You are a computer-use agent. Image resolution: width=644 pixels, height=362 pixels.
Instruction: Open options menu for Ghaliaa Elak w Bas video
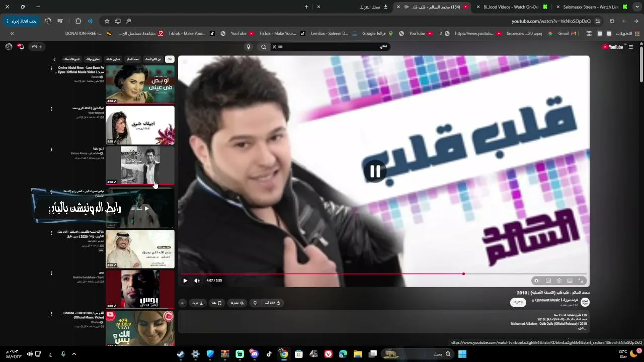coord(51,314)
